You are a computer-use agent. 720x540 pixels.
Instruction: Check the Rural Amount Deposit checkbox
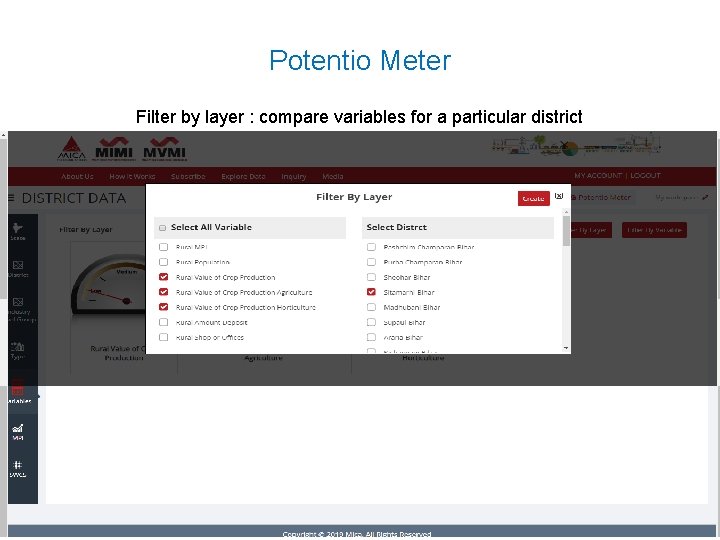click(163, 322)
